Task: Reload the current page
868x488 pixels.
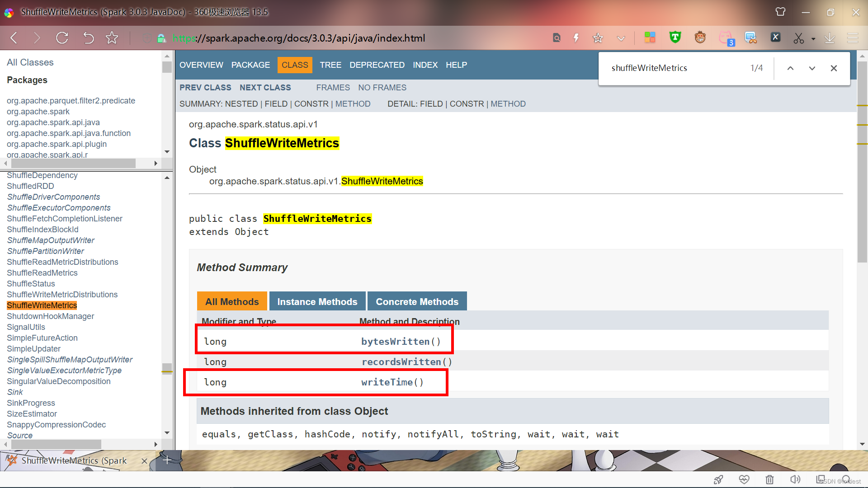Action: click(x=62, y=38)
